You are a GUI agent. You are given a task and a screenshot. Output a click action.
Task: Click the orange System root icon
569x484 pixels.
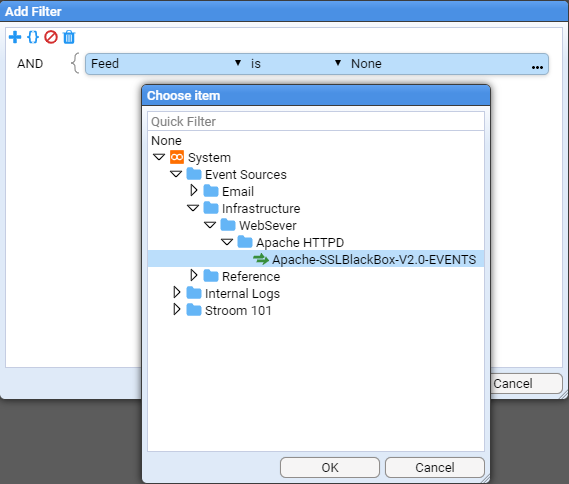(x=177, y=157)
